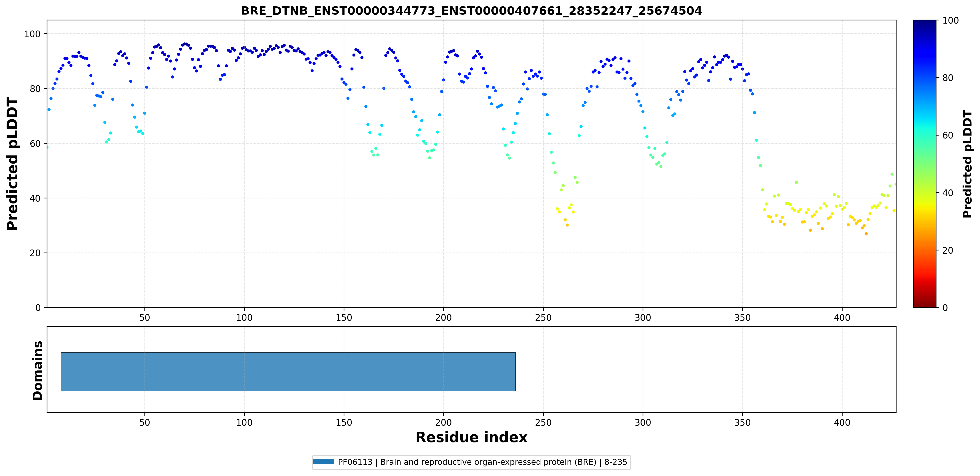980x476 pixels.
Task: Click x-axis tick 250 under the scatter plot
Action: coord(543,317)
